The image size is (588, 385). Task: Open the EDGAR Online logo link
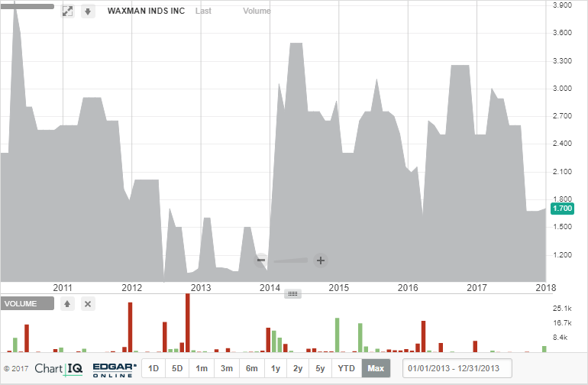click(115, 370)
